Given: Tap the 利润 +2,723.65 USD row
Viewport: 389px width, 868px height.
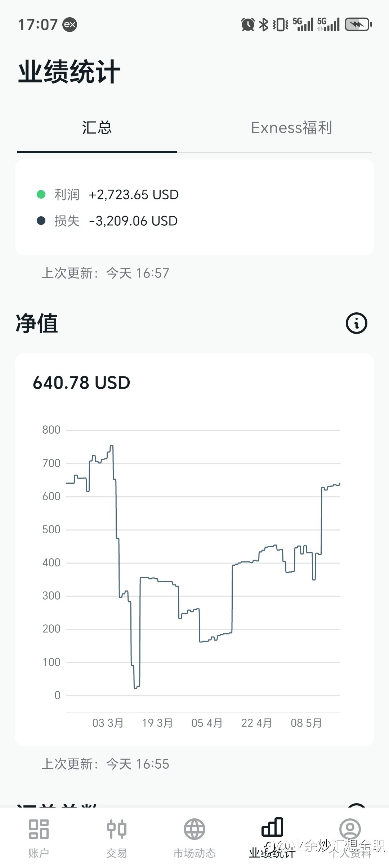Looking at the screenshot, I should click(108, 195).
